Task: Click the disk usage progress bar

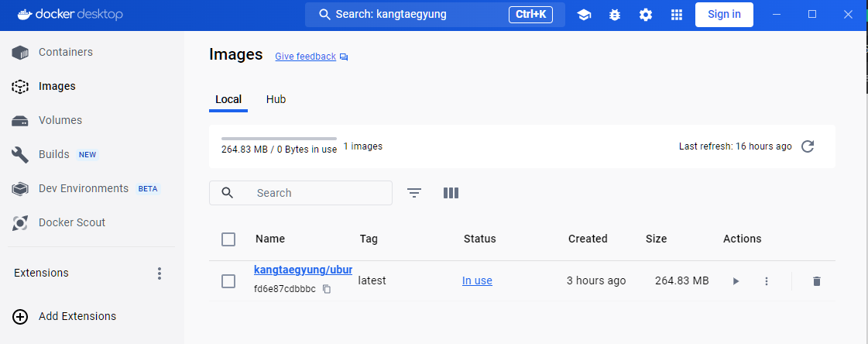Action: point(279,139)
